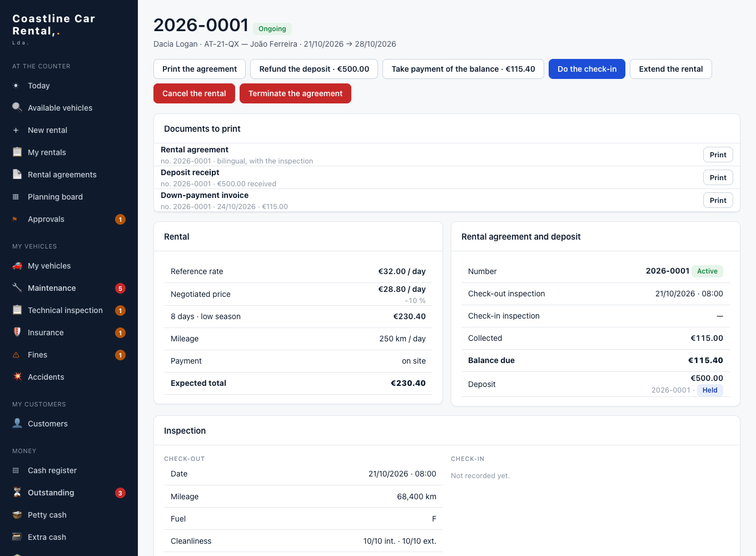Click Extend the rental
756x556 pixels.
tap(671, 69)
